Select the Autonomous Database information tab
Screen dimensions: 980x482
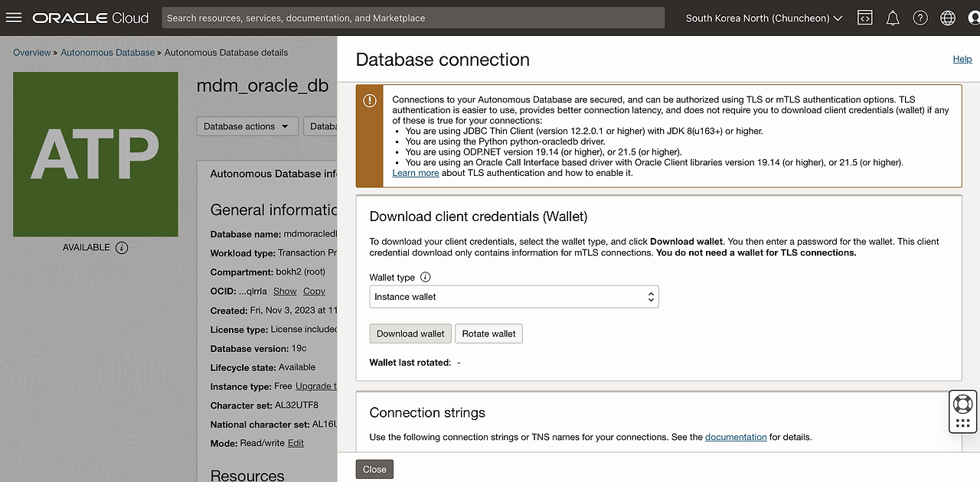(273, 174)
